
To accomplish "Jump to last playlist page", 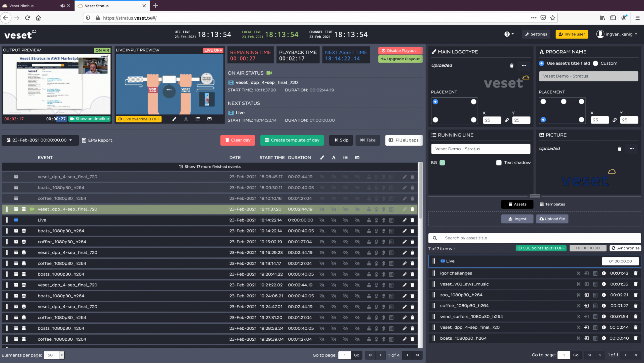I will pyautogui.click(x=418, y=355).
